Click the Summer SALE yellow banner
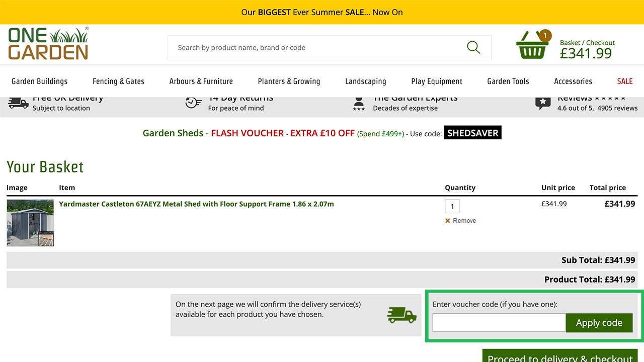The image size is (644, 362). pyautogui.click(x=322, y=12)
